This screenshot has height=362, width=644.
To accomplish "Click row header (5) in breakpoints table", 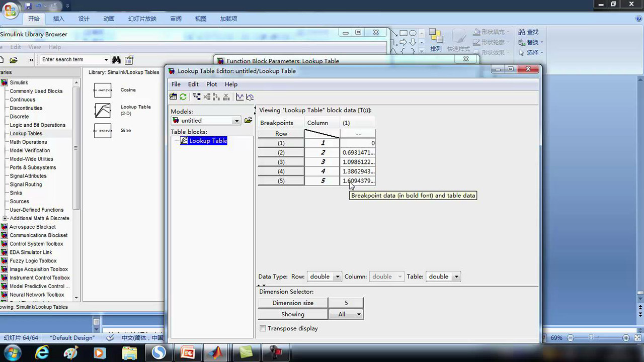I will coord(281,181).
